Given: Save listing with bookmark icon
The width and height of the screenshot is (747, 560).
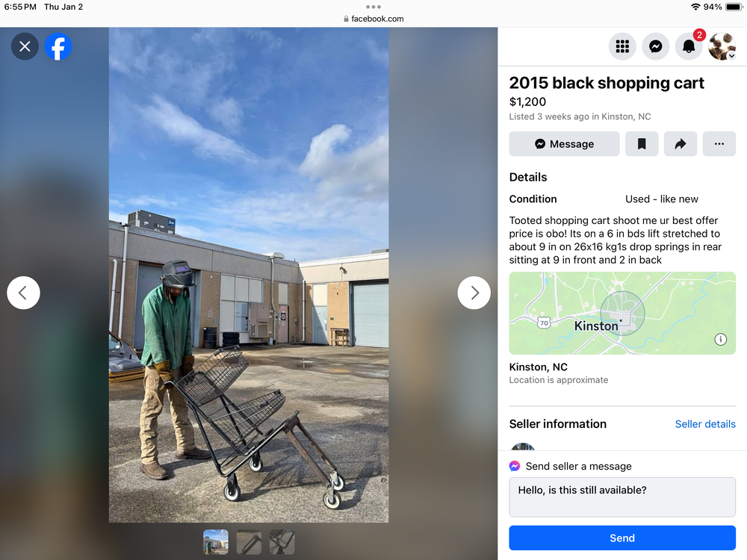Looking at the screenshot, I should click(642, 144).
